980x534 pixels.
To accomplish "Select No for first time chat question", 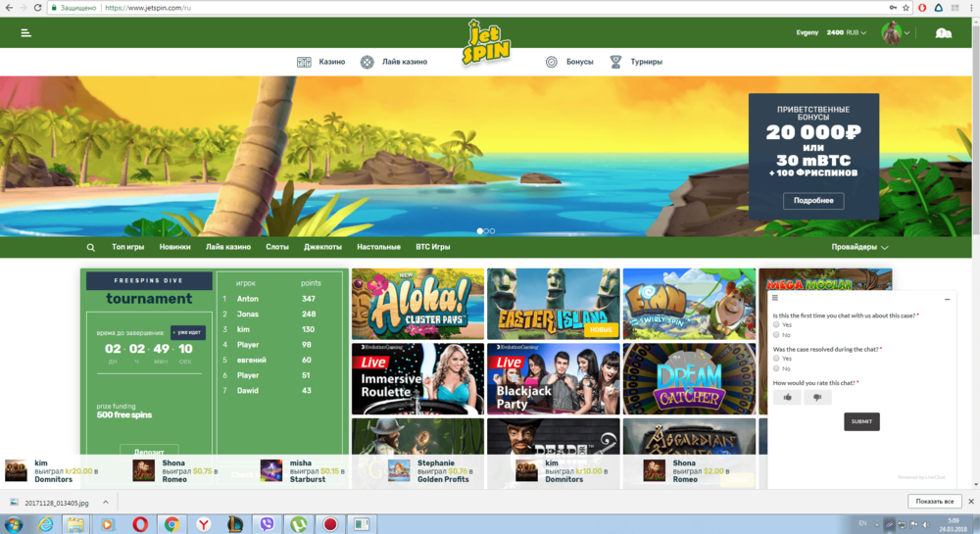I will pyautogui.click(x=776, y=335).
